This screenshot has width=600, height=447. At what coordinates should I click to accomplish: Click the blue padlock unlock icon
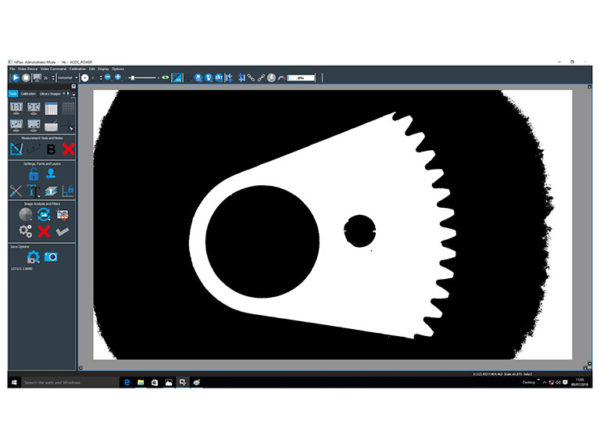pos(33,172)
